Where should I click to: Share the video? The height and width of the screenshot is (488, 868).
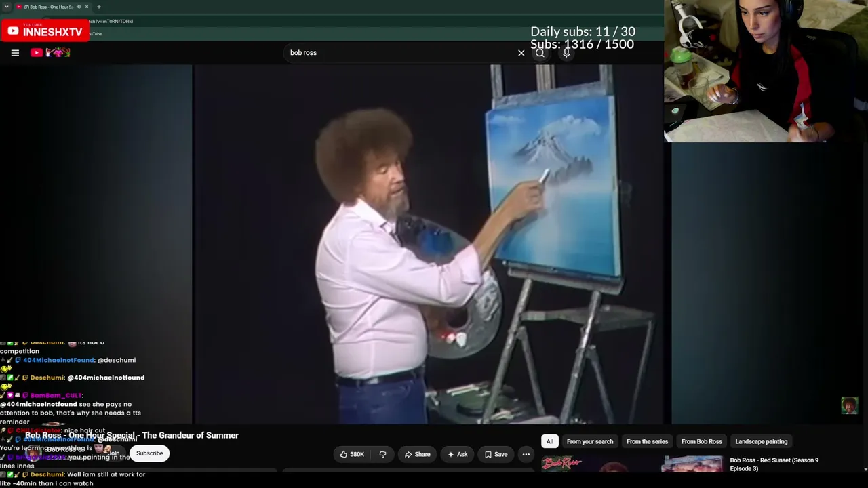point(416,454)
